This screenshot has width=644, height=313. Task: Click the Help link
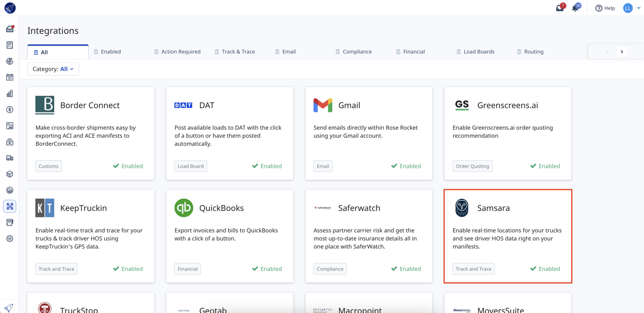click(x=605, y=8)
